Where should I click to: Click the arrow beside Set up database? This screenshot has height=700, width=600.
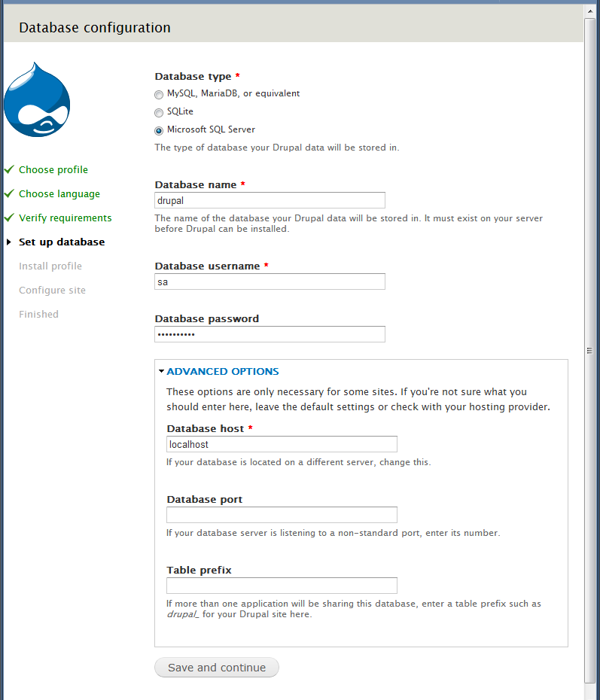tap(9, 242)
